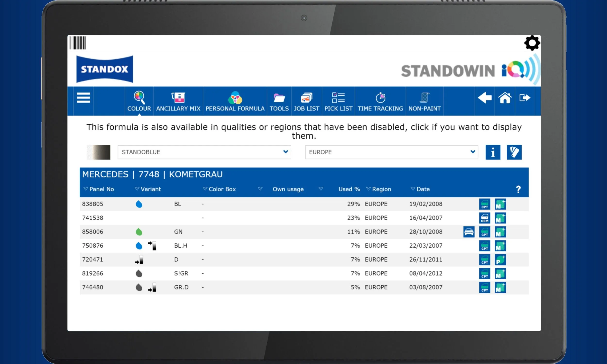This screenshot has height=364, width=607.
Task: Open the TIME TRACKING tab
Action: [x=380, y=101]
